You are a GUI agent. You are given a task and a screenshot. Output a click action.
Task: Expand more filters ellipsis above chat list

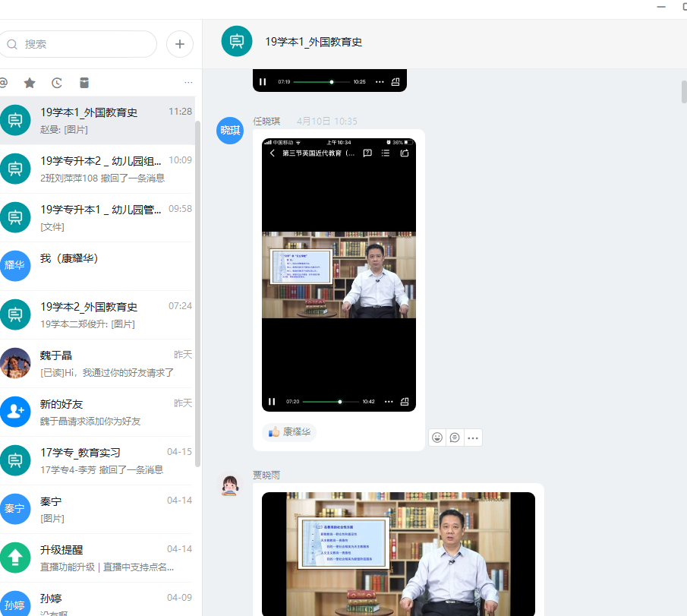188,83
